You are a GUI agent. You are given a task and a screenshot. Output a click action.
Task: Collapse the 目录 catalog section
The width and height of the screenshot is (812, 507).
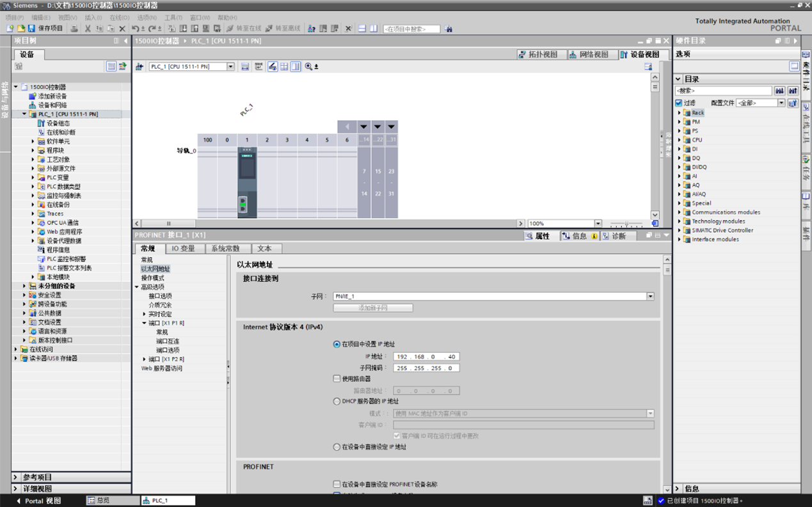coord(678,79)
